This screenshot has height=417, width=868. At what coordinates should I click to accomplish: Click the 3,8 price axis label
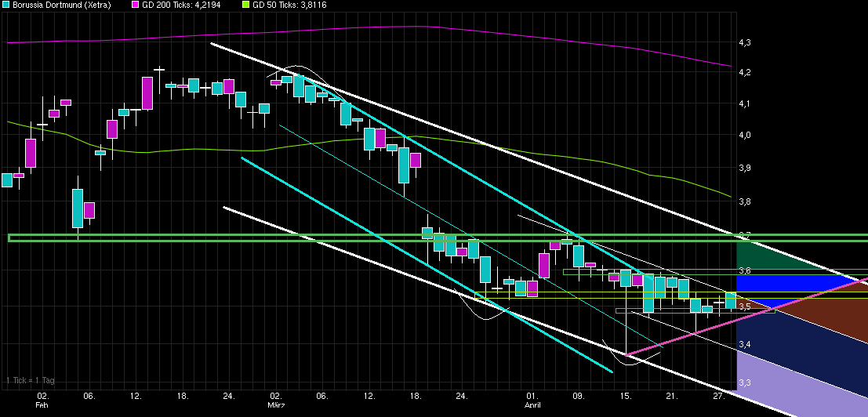pyautogui.click(x=745, y=202)
